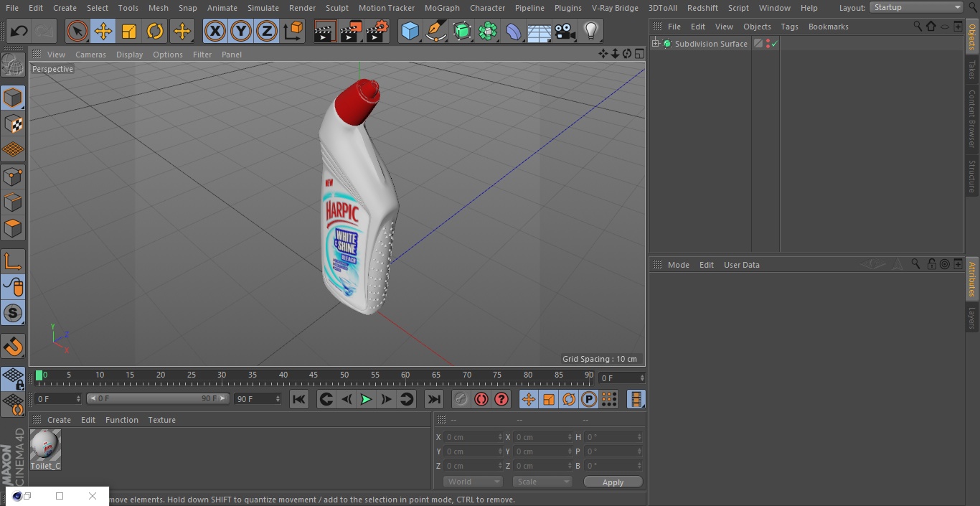The width and height of the screenshot is (980, 506).
Task: Click Subdivision Surface generator icon
Action: tap(462, 31)
